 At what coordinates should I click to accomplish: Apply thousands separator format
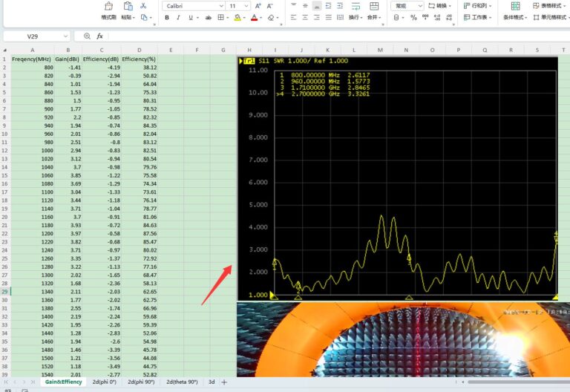click(x=425, y=17)
